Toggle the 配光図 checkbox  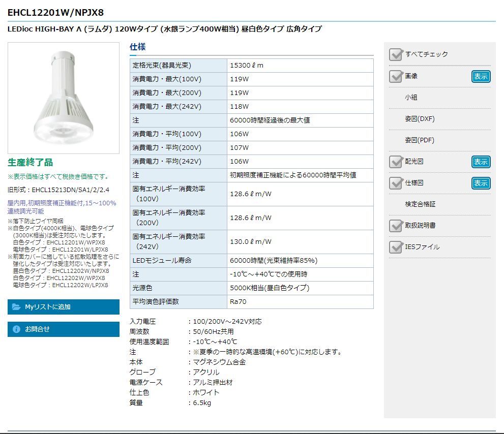395,162
